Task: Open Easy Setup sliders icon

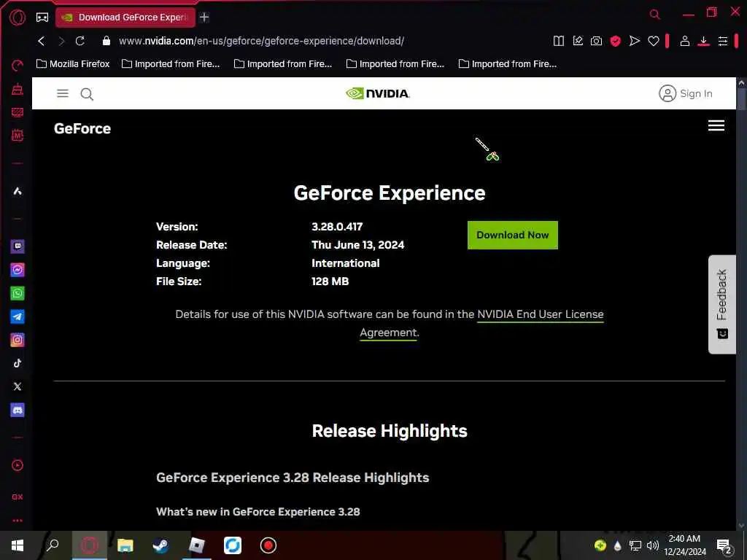Action: coord(723,41)
